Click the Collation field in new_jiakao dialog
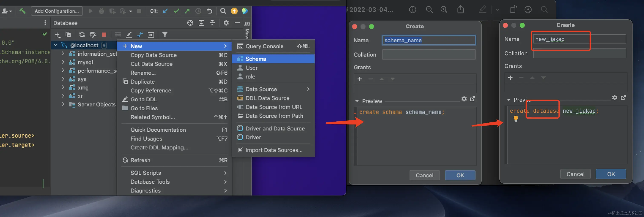 [x=579, y=53]
